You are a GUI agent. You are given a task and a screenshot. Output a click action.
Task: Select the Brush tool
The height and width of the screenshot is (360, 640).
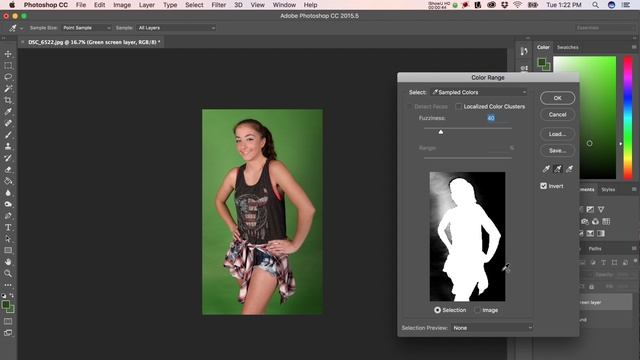[8, 134]
